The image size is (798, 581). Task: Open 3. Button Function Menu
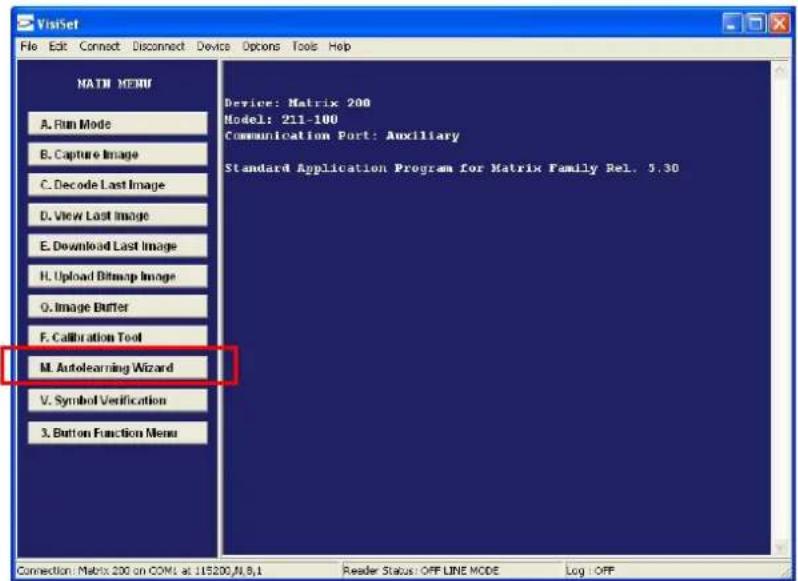(x=118, y=433)
